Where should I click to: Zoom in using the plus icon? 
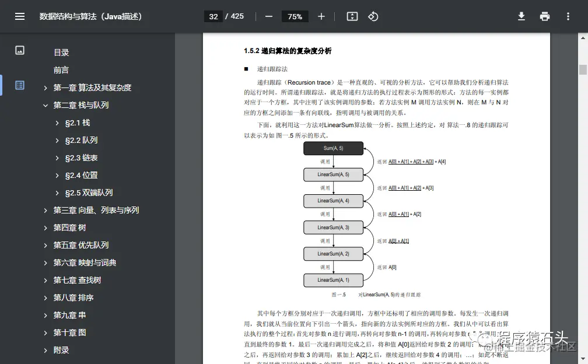point(321,16)
